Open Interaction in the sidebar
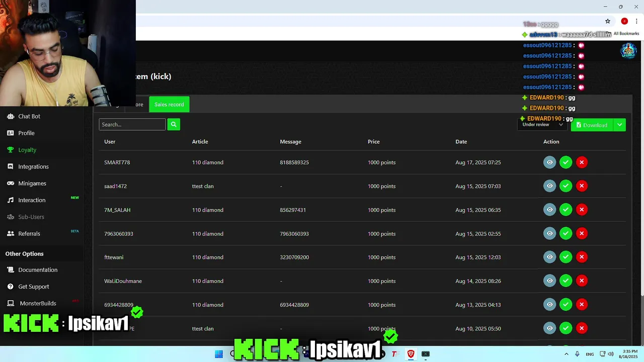Screen dimensions: 644x362 (32, 200)
